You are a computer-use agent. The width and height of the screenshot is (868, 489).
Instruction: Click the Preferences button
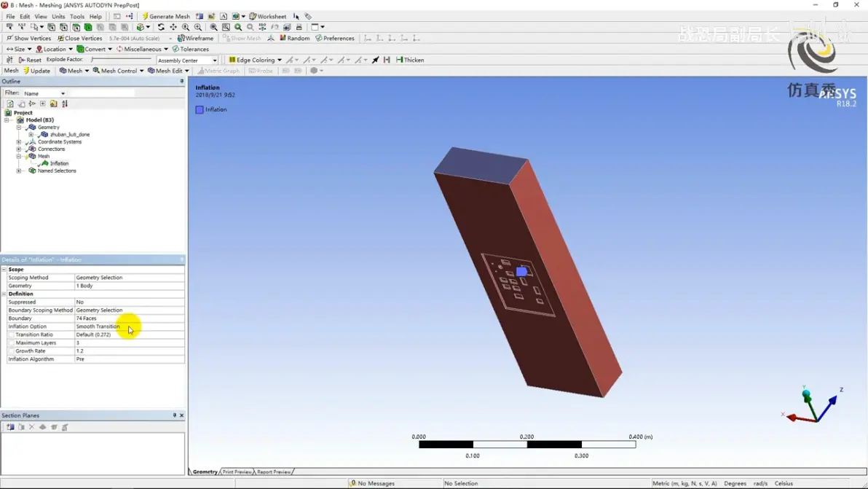click(335, 38)
